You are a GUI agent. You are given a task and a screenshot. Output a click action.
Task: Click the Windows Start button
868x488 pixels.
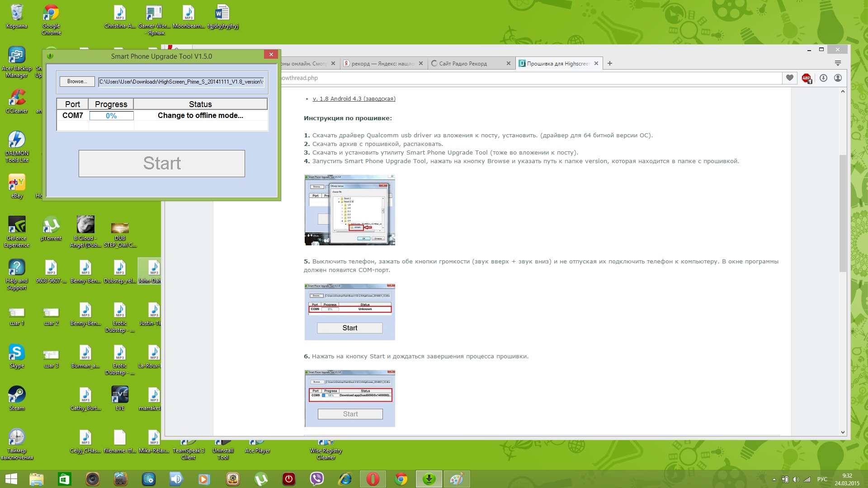tap(11, 479)
